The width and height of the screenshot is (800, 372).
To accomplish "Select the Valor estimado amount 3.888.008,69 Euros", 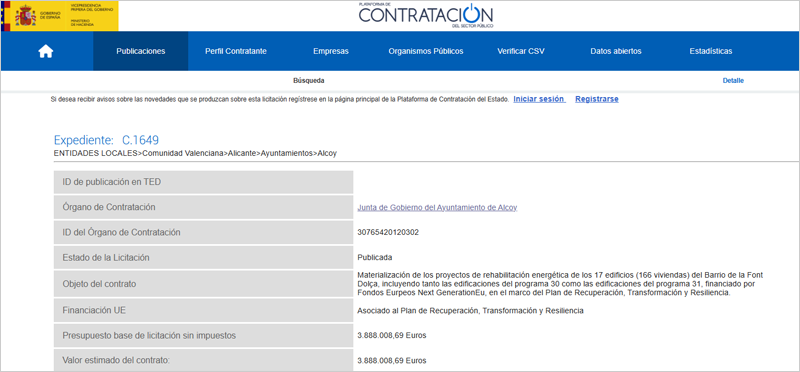I will (392, 360).
